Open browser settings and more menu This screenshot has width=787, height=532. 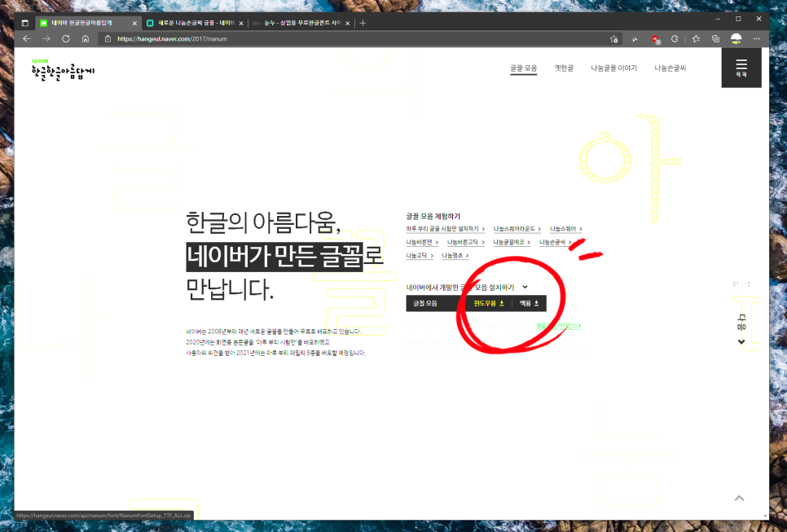pyautogui.click(x=756, y=38)
